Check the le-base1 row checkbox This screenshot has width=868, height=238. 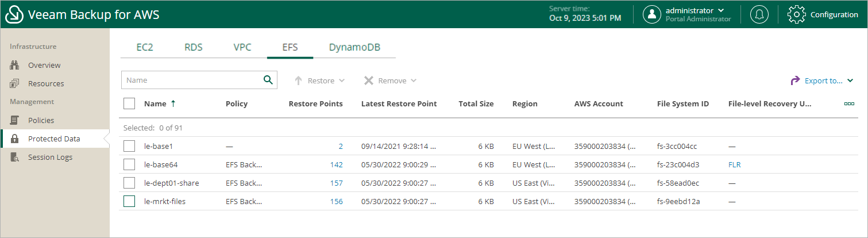129,146
